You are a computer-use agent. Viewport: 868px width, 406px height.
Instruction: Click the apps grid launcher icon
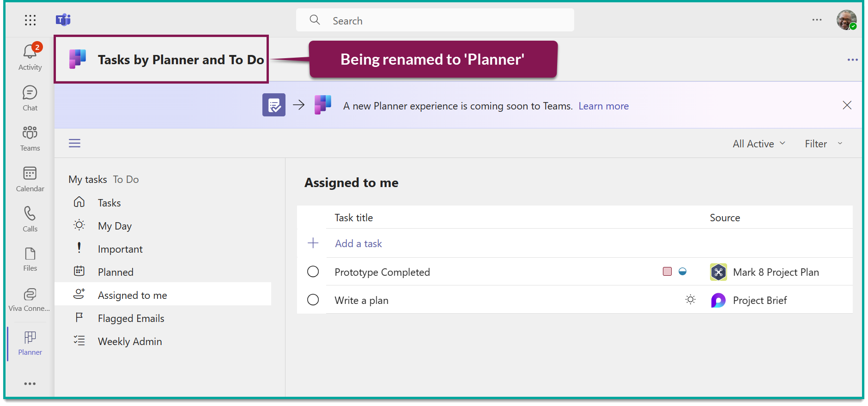point(30,20)
